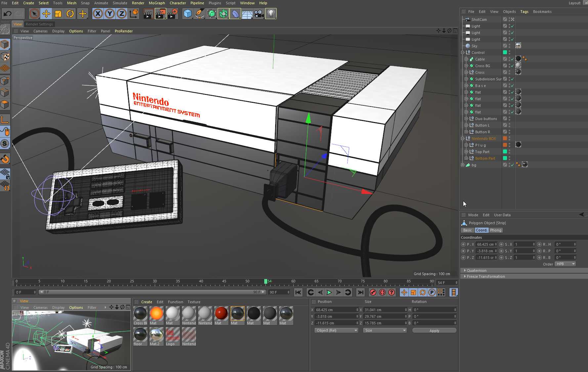This screenshot has width=588, height=372.
Task: Enable Axis mode icon
Action: click(5, 119)
